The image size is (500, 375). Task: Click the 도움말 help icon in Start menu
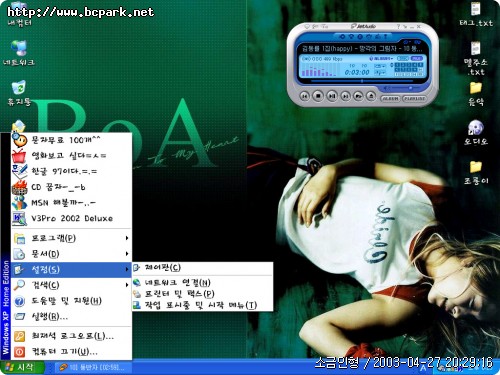pyautogui.click(x=19, y=301)
